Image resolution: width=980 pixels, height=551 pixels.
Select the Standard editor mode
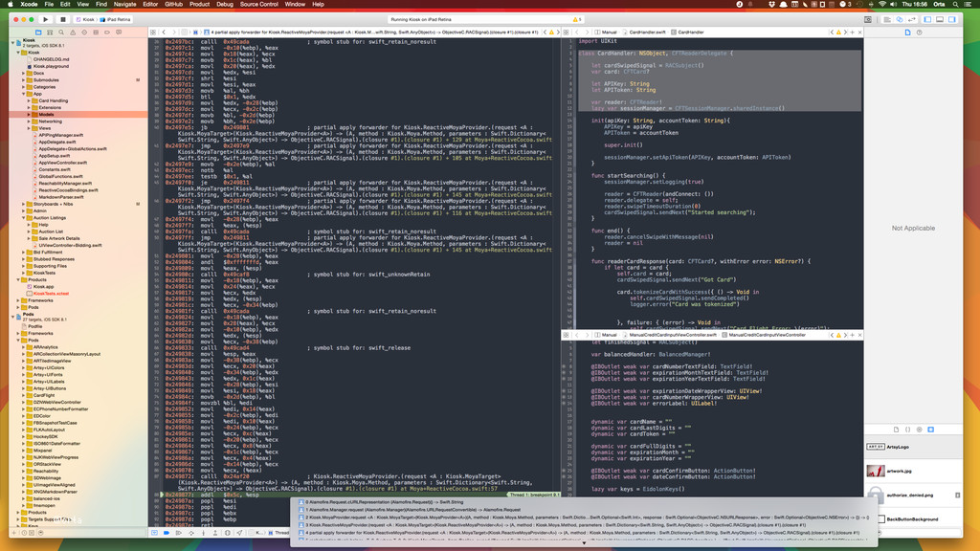(x=887, y=19)
